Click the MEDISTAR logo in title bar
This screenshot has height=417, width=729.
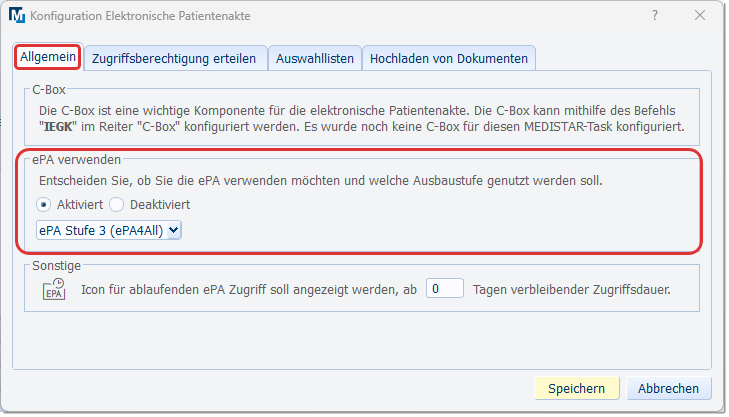[15, 17]
